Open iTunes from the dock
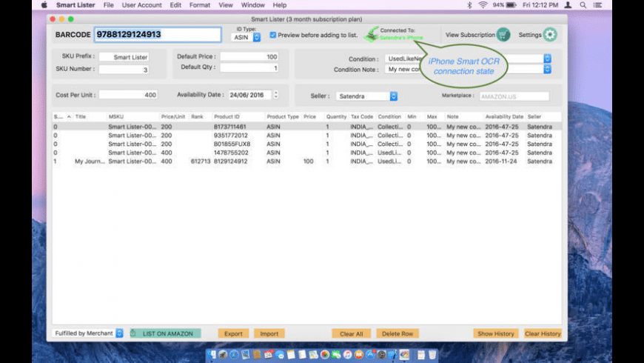 pos(347,354)
